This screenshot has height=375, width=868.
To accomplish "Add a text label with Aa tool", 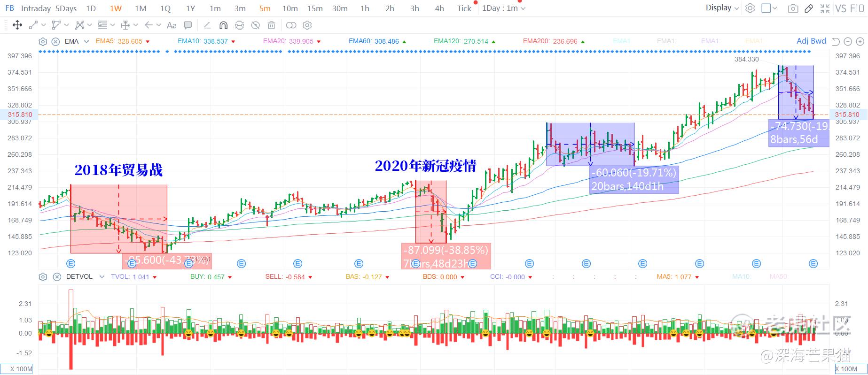I will pyautogui.click(x=172, y=25).
